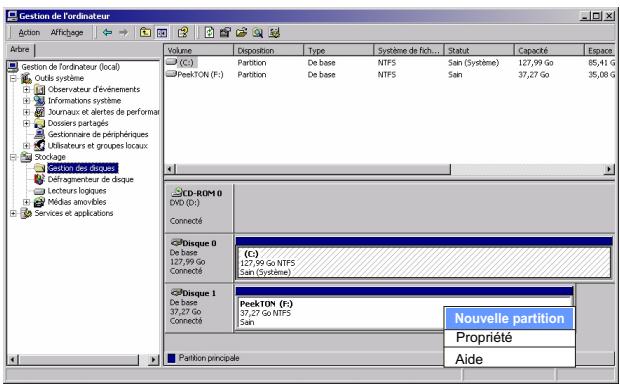Screen dimensions: 620x385
Task: Select the (C:) volume row
Action: [389, 62]
